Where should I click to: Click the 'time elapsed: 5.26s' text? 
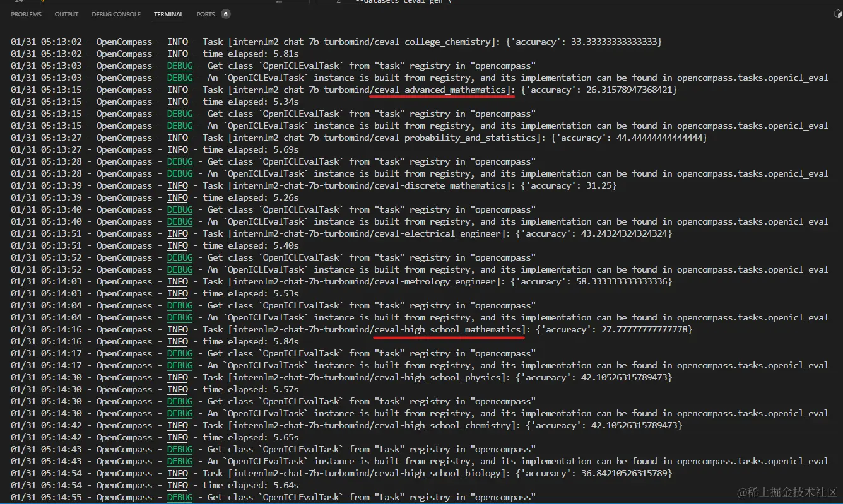[251, 197]
